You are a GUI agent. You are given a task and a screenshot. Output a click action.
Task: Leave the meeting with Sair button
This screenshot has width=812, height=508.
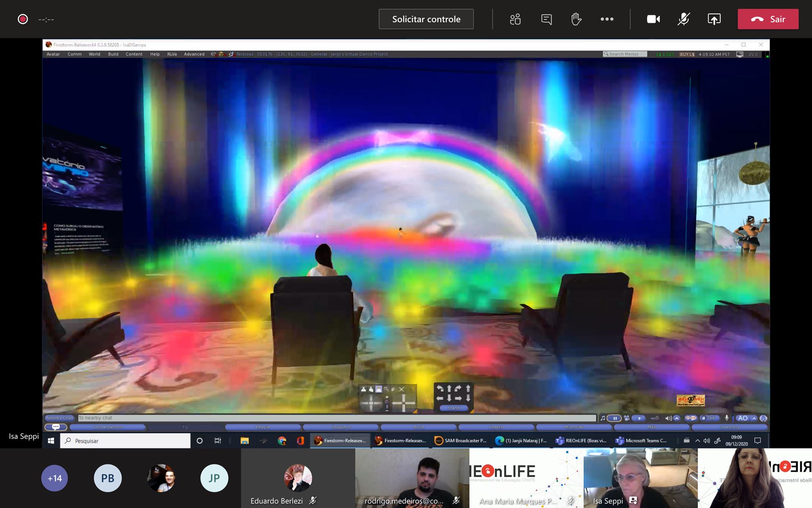coord(768,19)
